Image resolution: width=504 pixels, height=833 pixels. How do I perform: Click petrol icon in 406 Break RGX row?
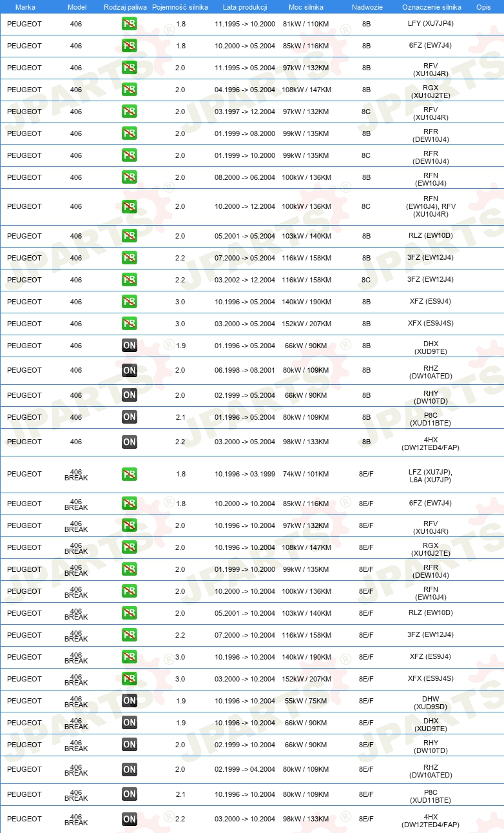click(129, 547)
